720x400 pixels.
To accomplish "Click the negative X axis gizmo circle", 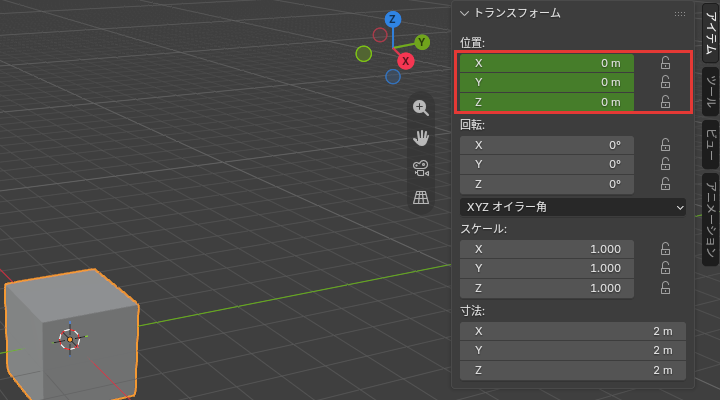I will pos(380,35).
